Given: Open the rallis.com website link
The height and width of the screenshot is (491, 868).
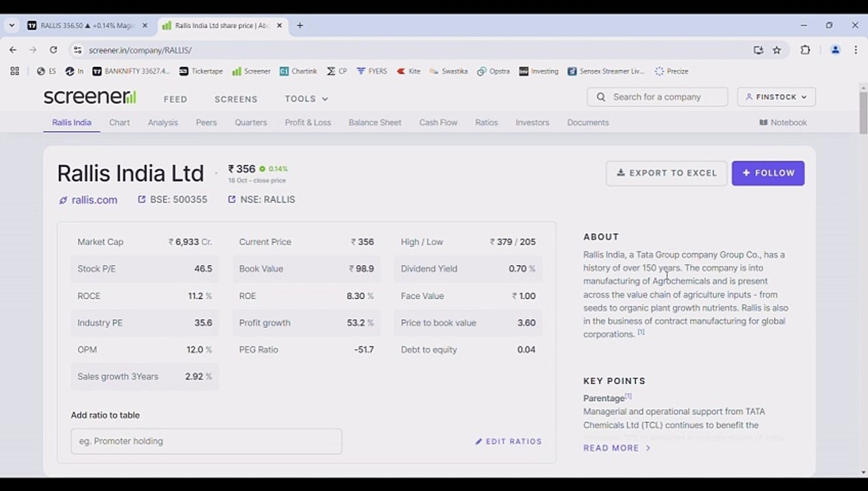Looking at the screenshot, I should point(88,200).
